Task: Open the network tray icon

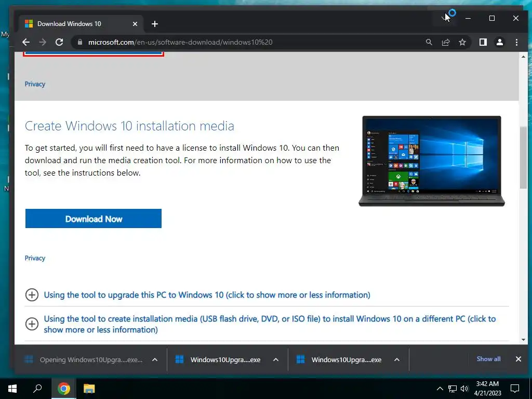Action: pos(453,389)
